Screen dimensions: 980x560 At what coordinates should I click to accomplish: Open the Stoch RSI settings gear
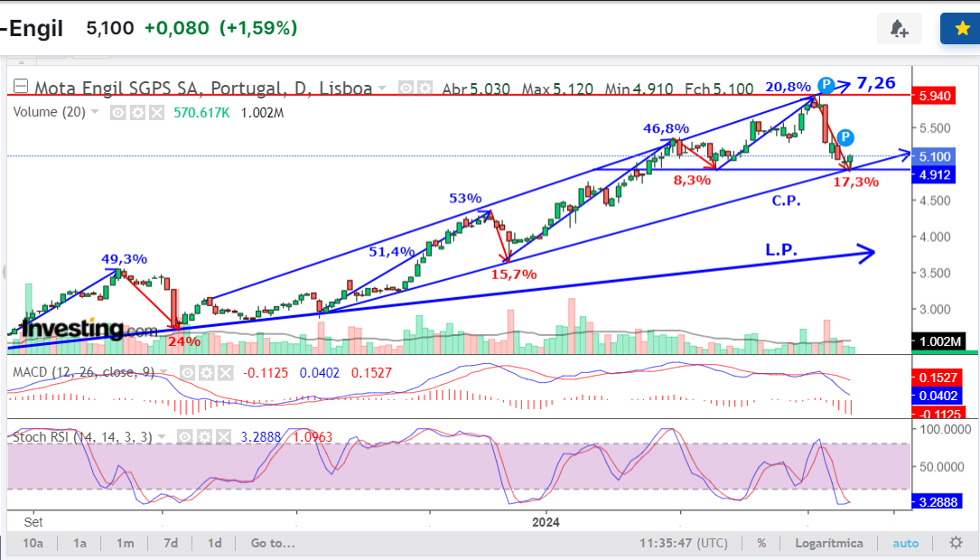pos(204,437)
